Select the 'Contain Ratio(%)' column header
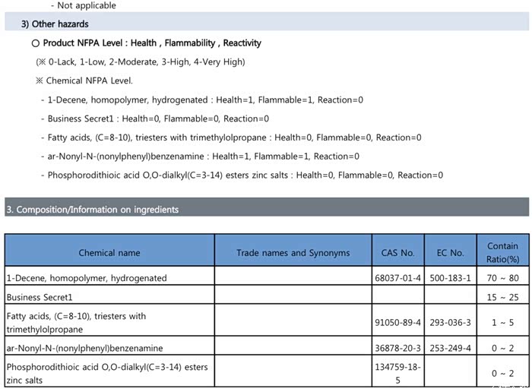Image resolution: width=532 pixels, height=392 pixels. (x=502, y=252)
